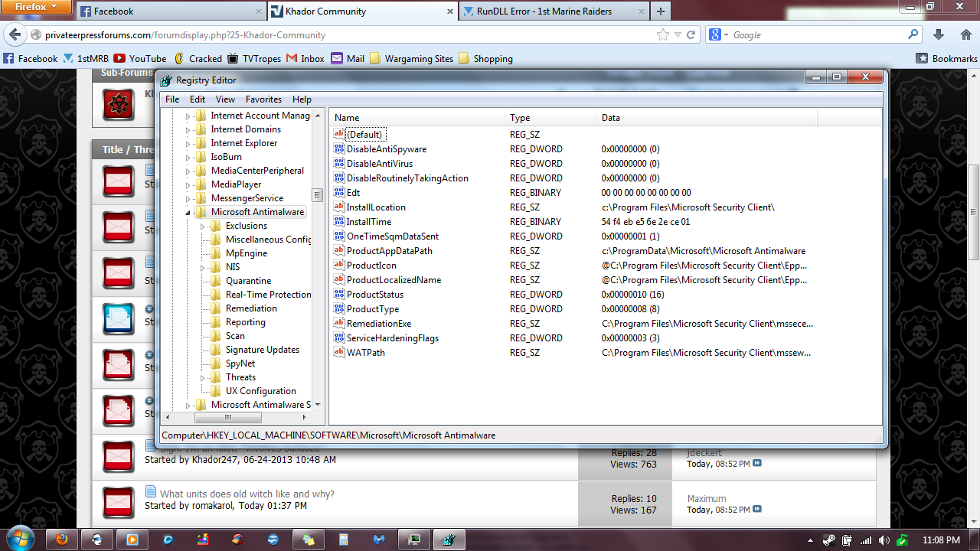Expand the MessengerService key
Image resolution: width=980 pixels, height=551 pixels.
pyautogui.click(x=188, y=198)
